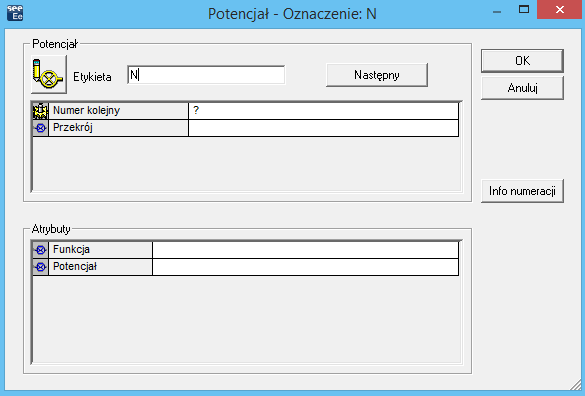Select the Przekrój value cell
The height and width of the screenshot is (396, 585).
point(323,128)
